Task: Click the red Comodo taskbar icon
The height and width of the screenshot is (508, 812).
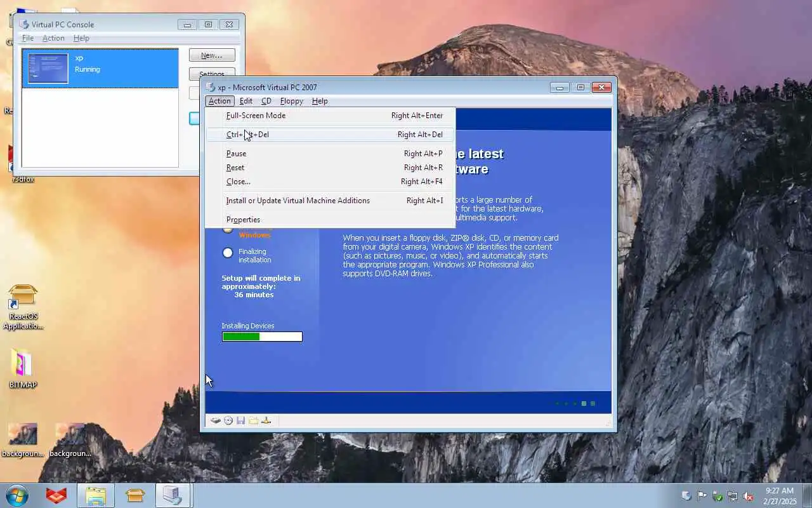Action: [x=56, y=495]
